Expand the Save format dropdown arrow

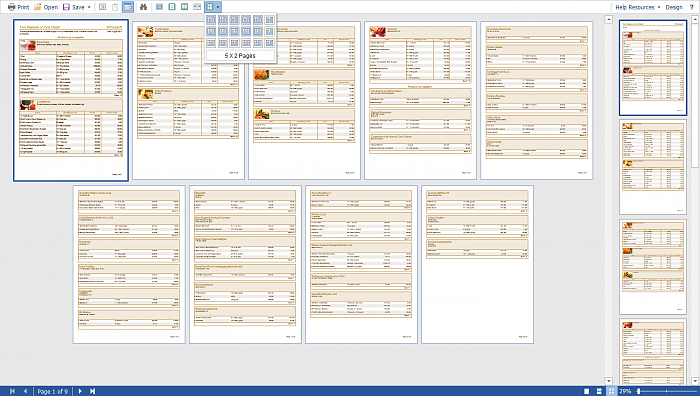[x=89, y=7]
